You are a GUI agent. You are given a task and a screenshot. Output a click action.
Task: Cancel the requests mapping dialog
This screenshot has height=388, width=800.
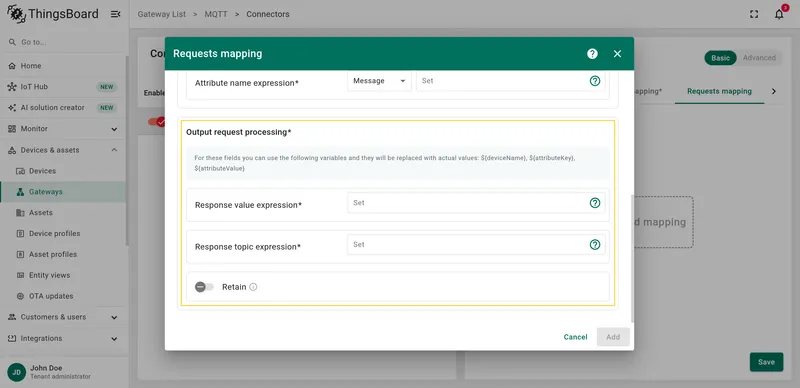pyautogui.click(x=576, y=337)
